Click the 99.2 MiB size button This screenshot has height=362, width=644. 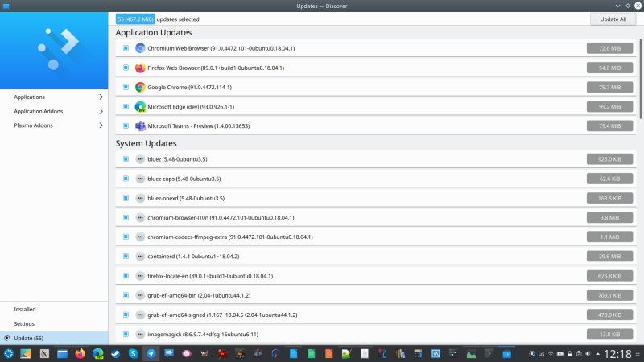click(609, 107)
